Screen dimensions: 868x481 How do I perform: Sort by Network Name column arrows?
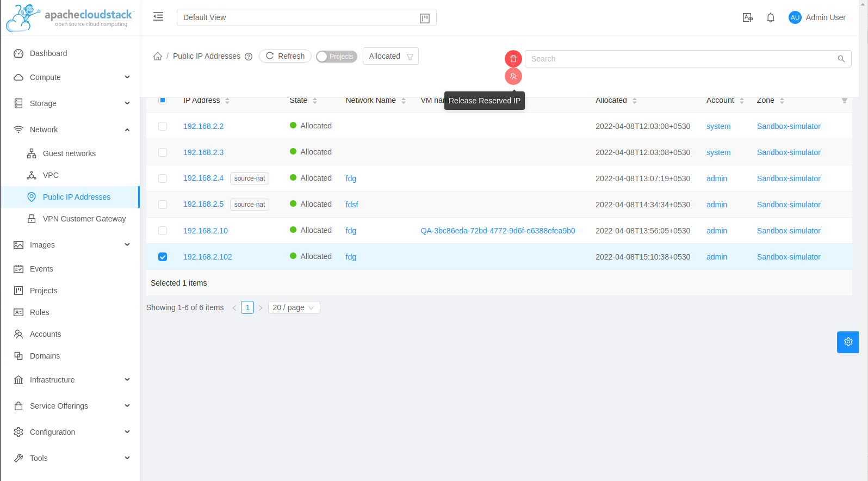[x=404, y=101]
